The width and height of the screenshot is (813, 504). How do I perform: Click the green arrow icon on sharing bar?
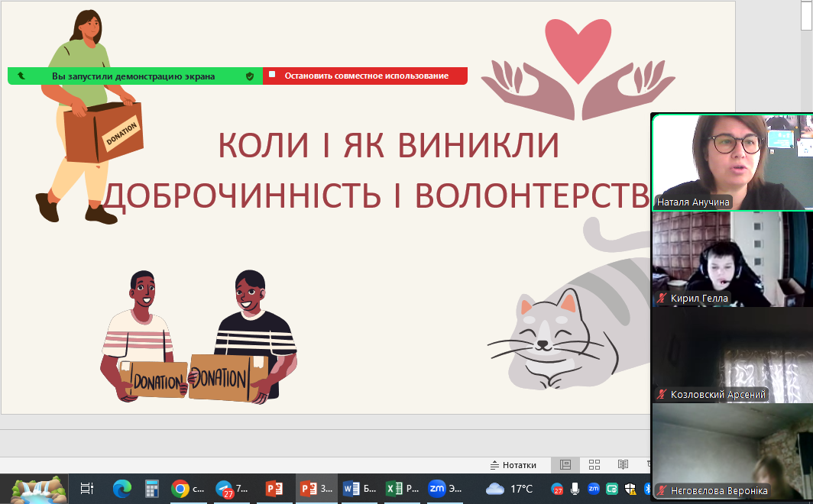[x=21, y=76]
